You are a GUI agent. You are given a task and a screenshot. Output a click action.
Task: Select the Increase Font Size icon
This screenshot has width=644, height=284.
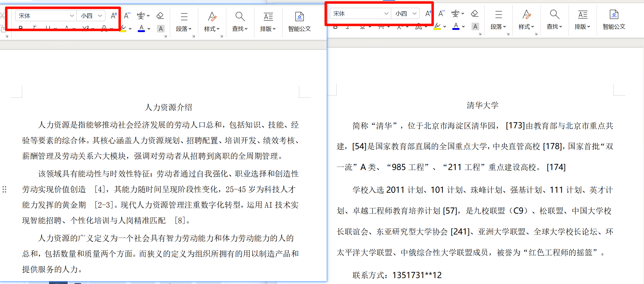[114, 15]
